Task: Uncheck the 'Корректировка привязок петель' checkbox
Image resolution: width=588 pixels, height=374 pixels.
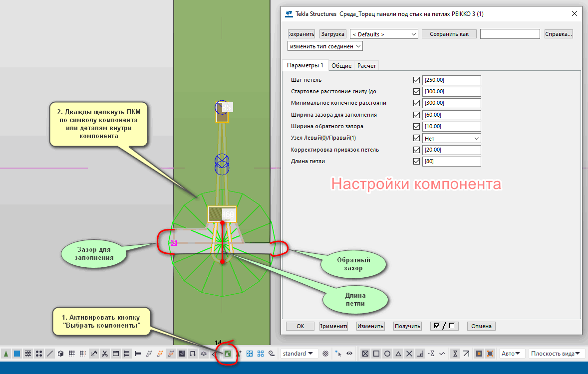Action: pos(416,150)
